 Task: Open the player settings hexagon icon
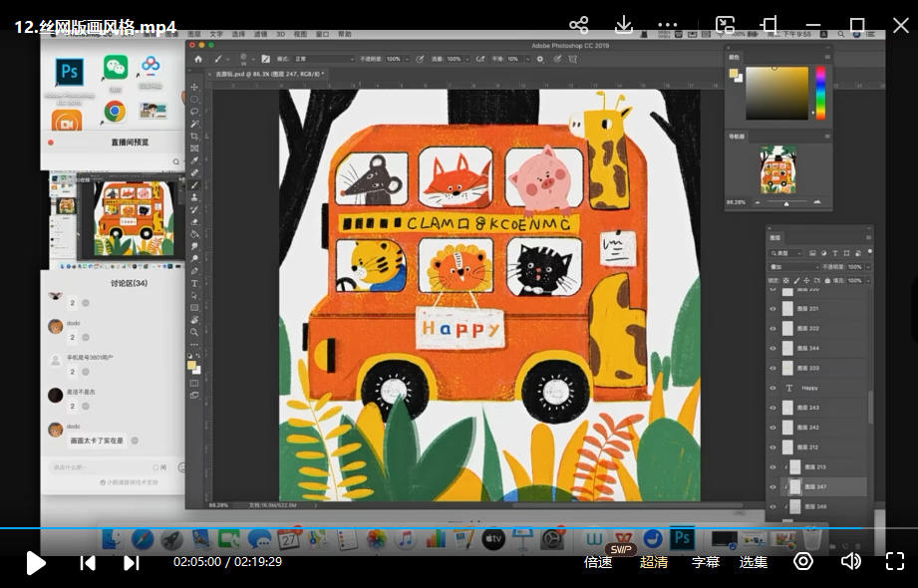pos(802,561)
